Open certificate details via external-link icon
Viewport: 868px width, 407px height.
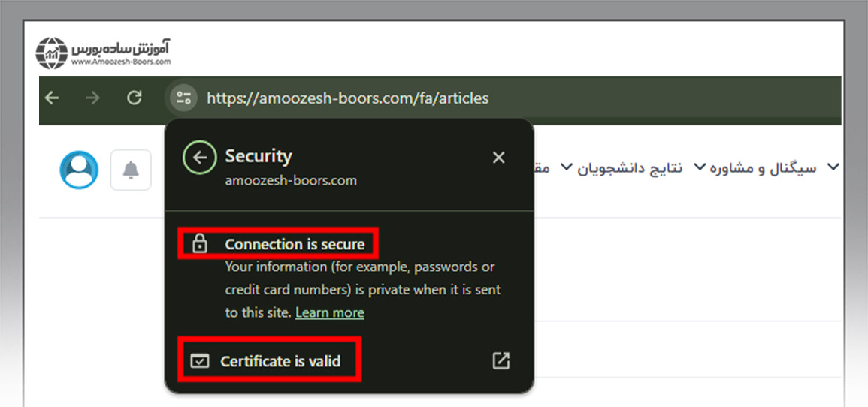tap(501, 360)
